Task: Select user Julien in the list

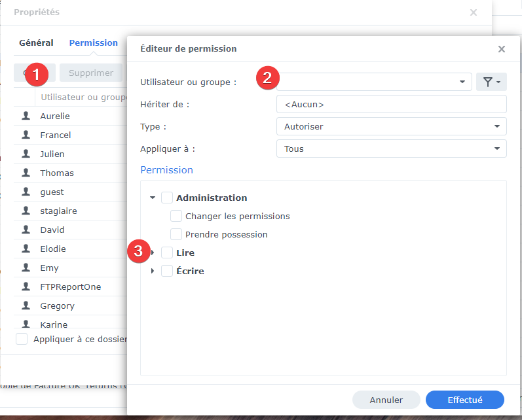Action: tap(70, 154)
